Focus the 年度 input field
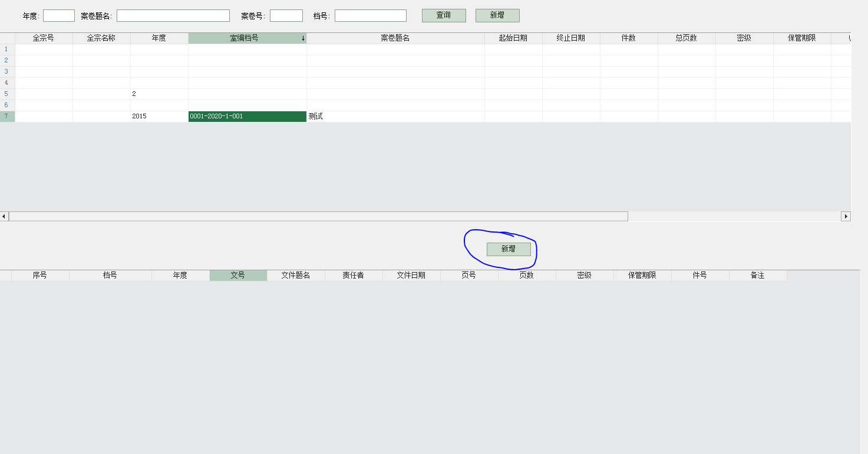 tap(59, 15)
